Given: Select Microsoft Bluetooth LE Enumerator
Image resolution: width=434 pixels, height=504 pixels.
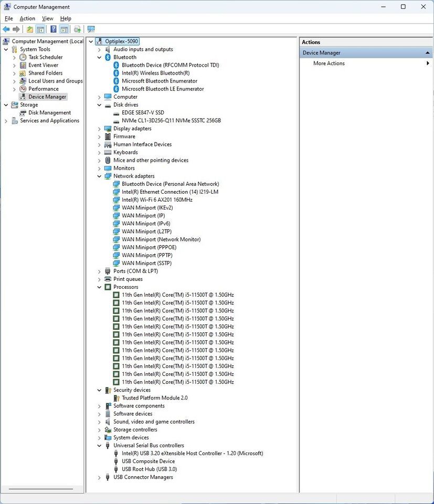Looking at the screenshot, I should pyautogui.click(x=163, y=89).
